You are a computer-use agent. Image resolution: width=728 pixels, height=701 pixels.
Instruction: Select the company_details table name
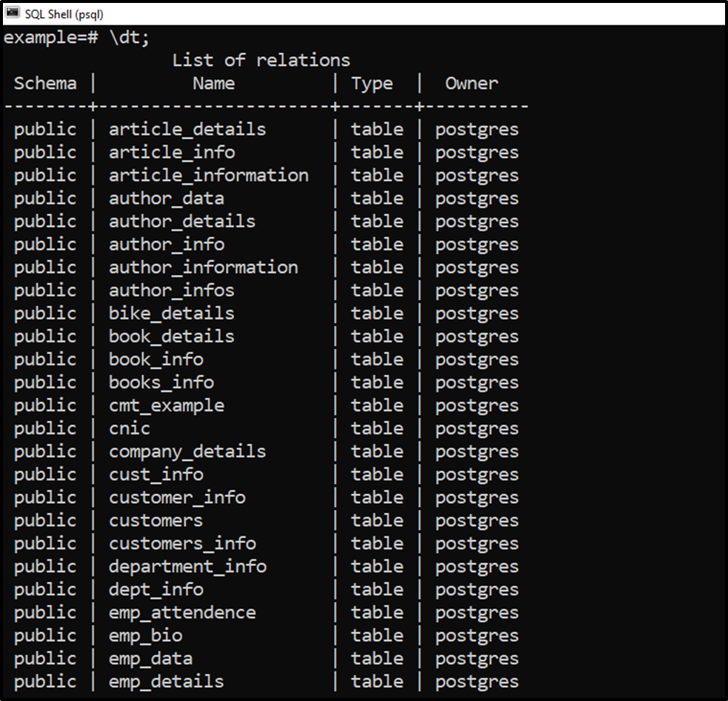[x=187, y=452]
